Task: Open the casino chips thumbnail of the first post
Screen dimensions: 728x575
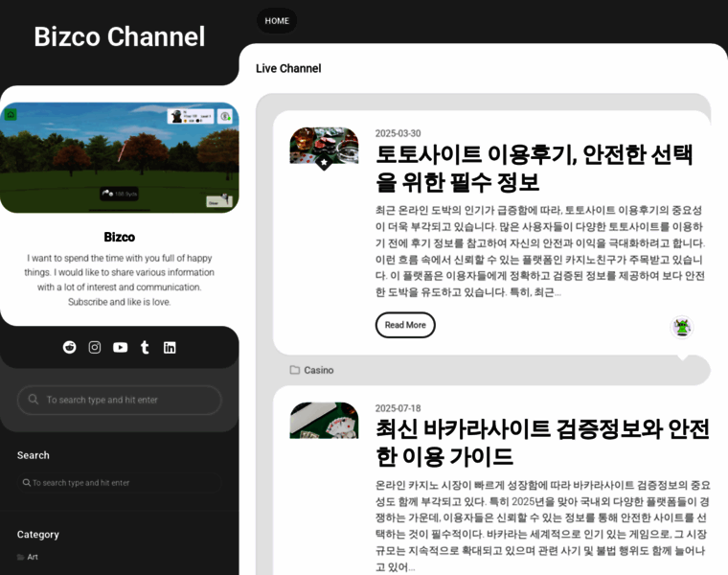Action: [x=324, y=146]
